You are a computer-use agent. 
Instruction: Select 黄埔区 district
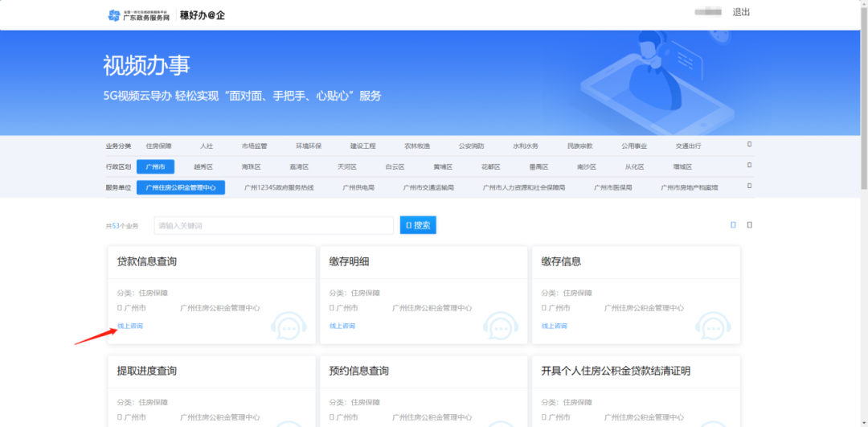[x=443, y=166]
